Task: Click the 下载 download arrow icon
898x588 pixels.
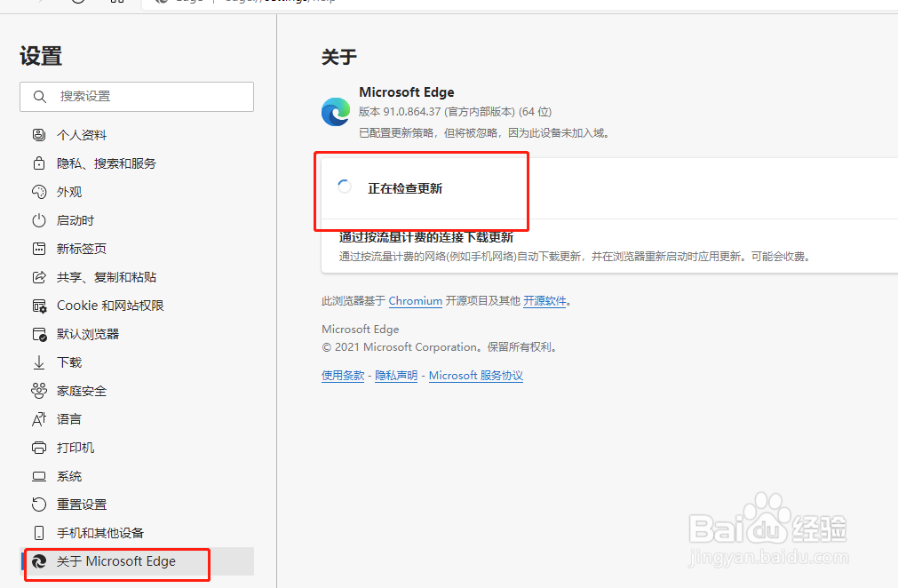Action: [x=39, y=362]
